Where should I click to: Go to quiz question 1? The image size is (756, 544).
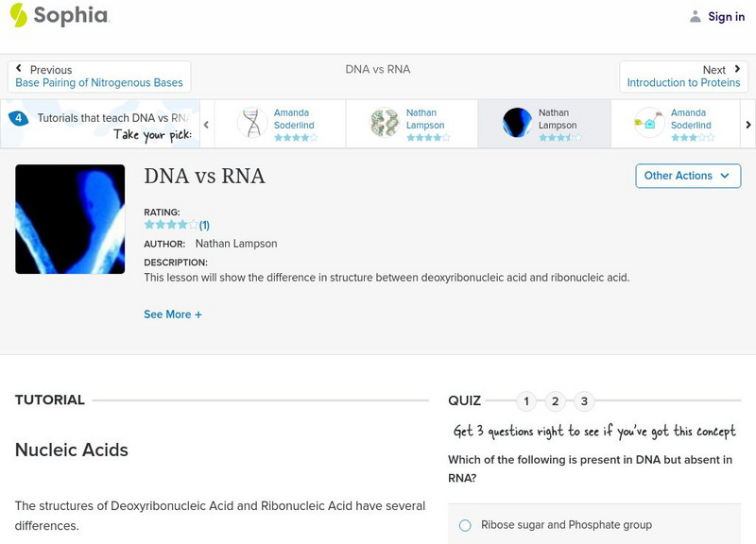(526, 401)
